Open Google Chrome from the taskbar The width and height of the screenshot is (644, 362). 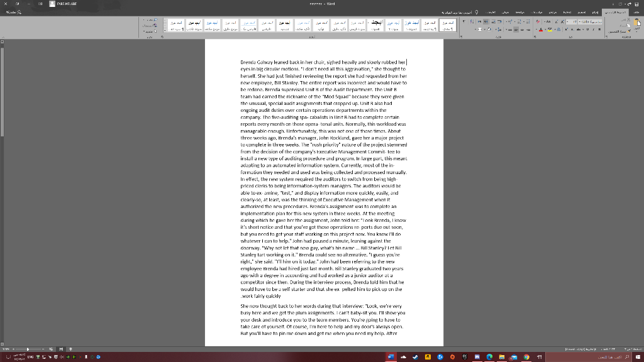pyautogui.click(x=526, y=357)
